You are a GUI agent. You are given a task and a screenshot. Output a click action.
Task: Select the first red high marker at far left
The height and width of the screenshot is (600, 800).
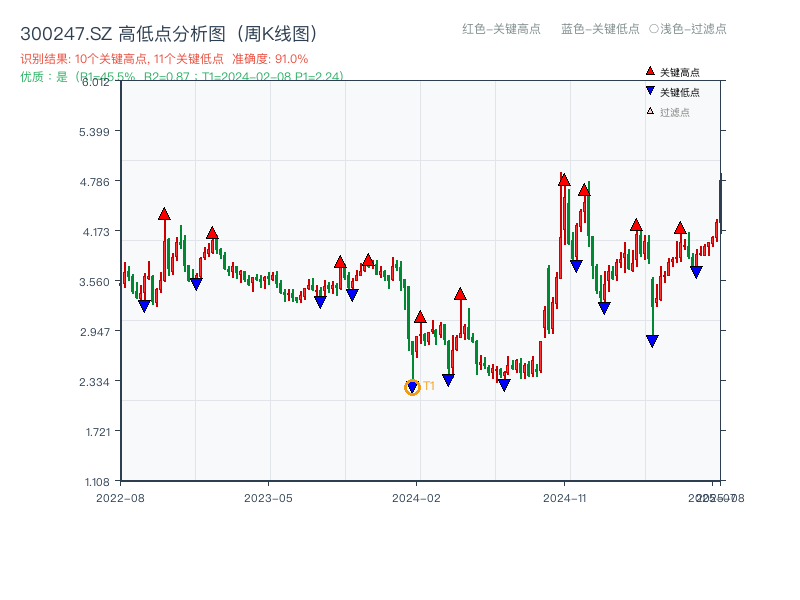(164, 214)
